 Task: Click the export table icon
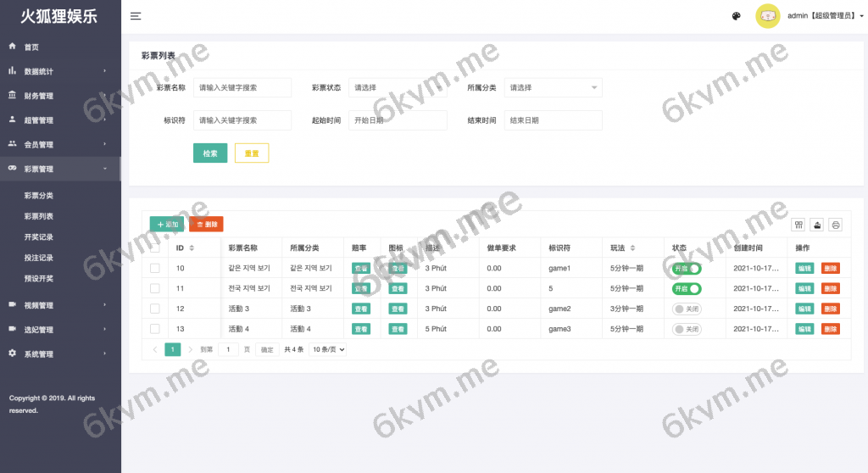[817, 225]
